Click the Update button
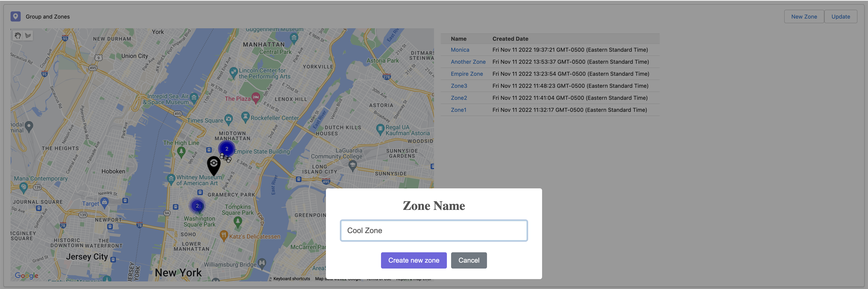The height and width of the screenshot is (289, 868). coord(840,16)
